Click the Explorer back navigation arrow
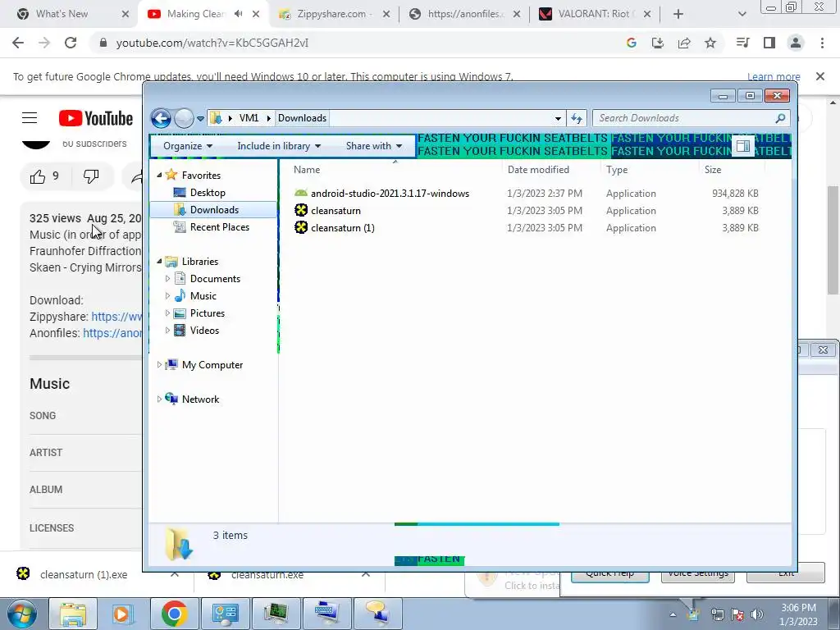Screen dimensions: 840x630 pos(161,118)
